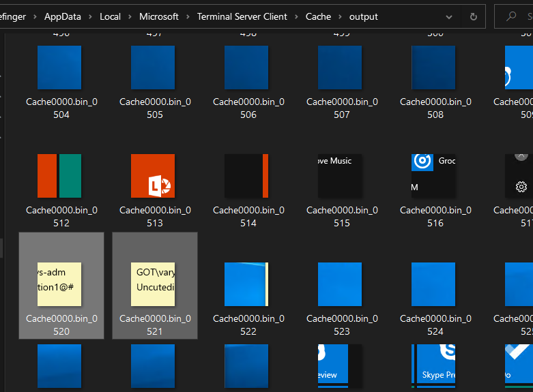Click file name Cache0000.bin_0524

coord(435,325)
